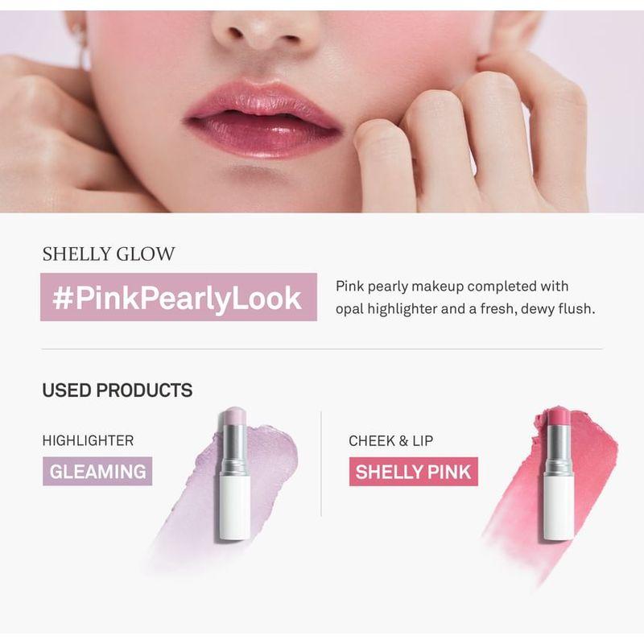Click the #PinkPearlyLook hashtag banner
Image resolution: width=644 pixels, height=644 pixels.
[x=179, y=297]
